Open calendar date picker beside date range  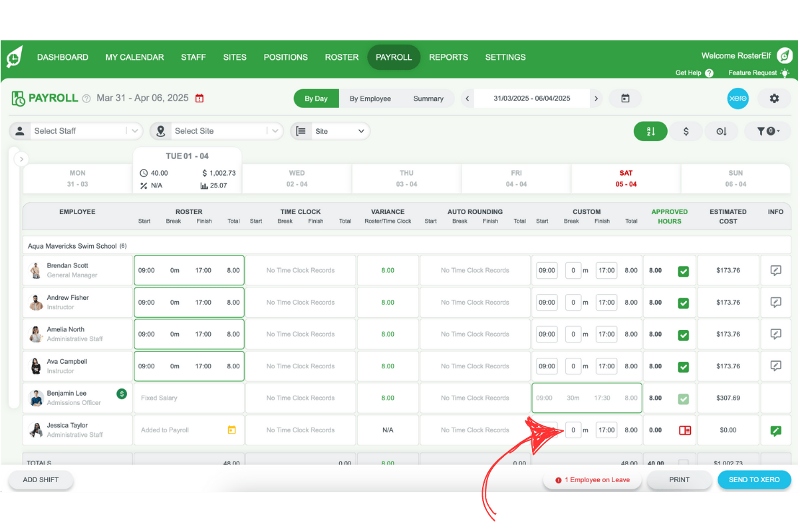coord(625,98)
